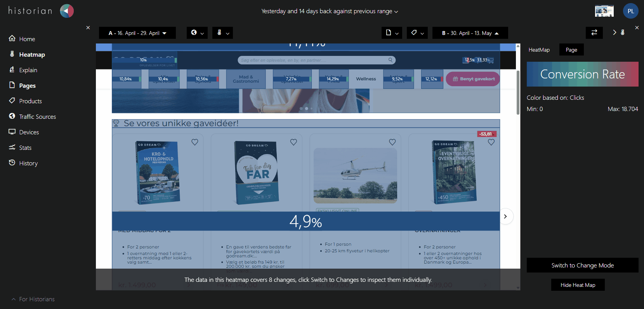
Task: Add Kro & Hotelophold to wishlist
Action: tap(195, 142)
